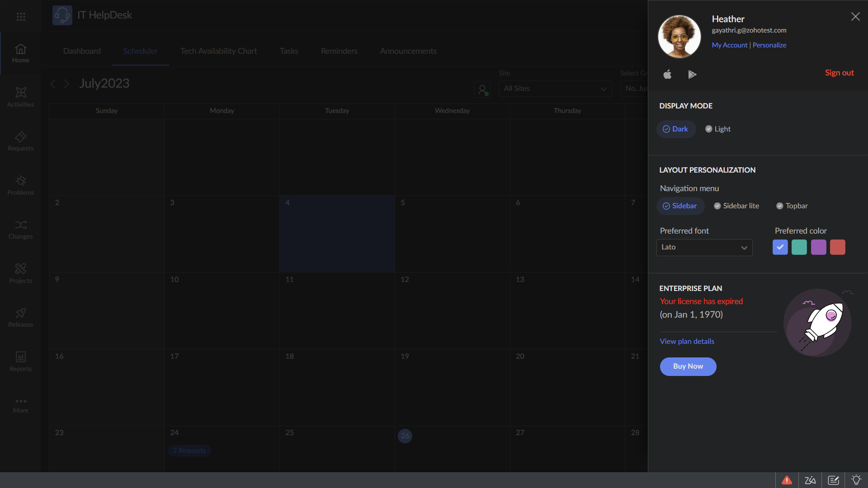
Task: Open the feedback editor icon in bottom bar
Action: pyautogui.click(x=834, y=480)
